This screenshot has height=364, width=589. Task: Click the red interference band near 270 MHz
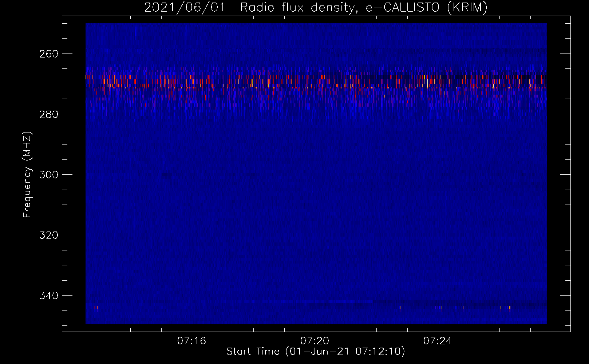pos(316,82)
